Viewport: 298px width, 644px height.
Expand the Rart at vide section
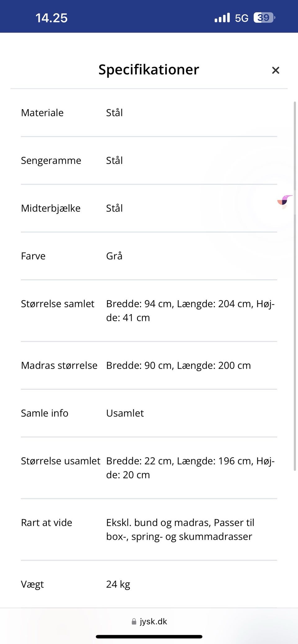tap(149, 529)
